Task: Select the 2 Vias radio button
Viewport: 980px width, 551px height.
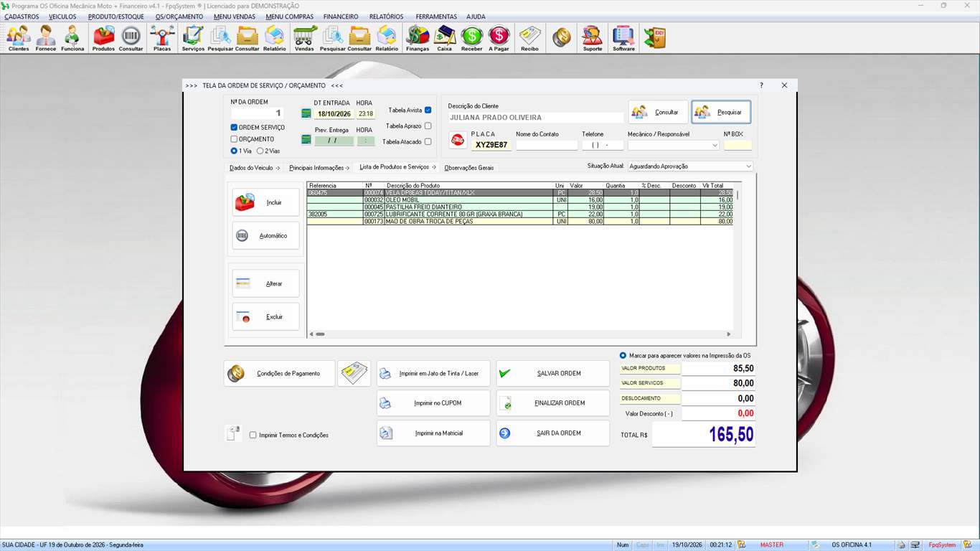Action: pyautogui.click(x=260, y=151)
